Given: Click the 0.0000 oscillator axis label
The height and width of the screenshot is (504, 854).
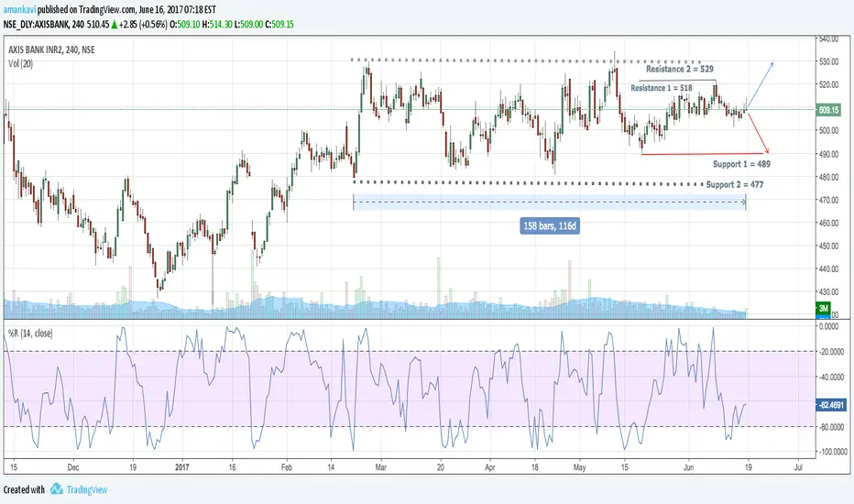Looking at the screenshot, I should click(x=829, y=326).
